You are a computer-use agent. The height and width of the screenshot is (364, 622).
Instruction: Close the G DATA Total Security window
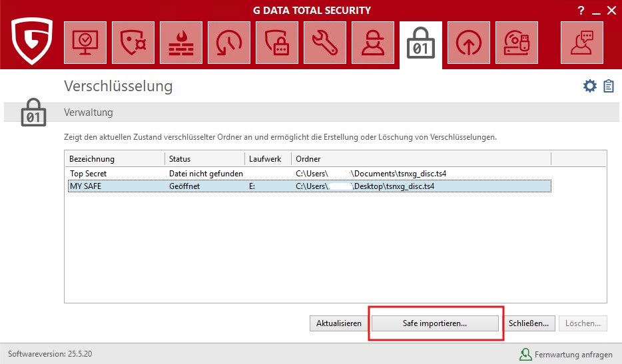click(612, 10)
